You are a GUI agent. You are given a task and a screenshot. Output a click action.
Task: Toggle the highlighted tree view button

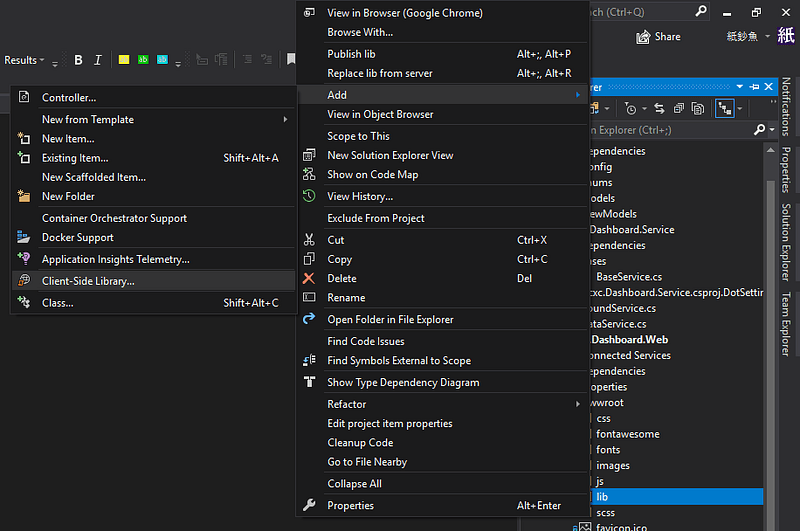724,109
